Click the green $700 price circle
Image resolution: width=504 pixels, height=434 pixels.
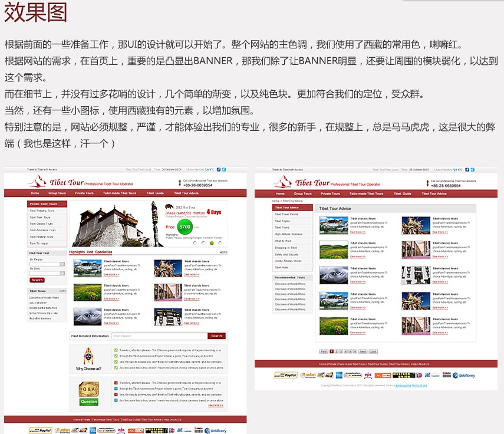185,227
